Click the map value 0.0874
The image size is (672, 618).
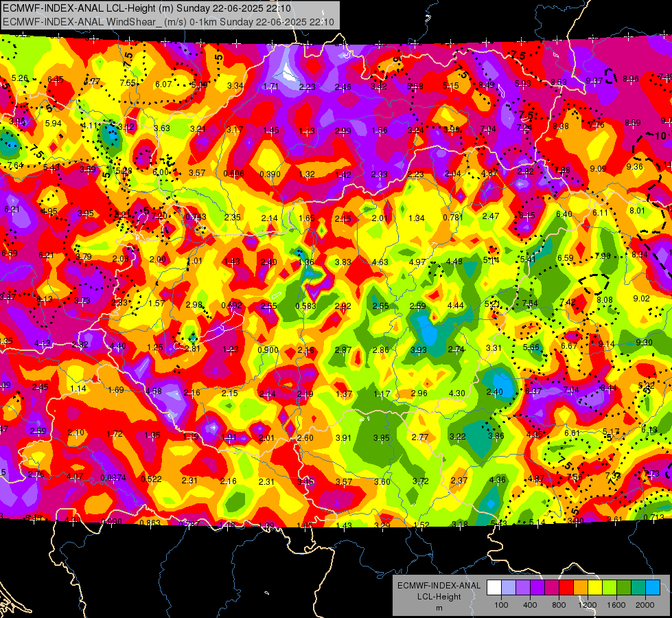click(x=113, y=478)
